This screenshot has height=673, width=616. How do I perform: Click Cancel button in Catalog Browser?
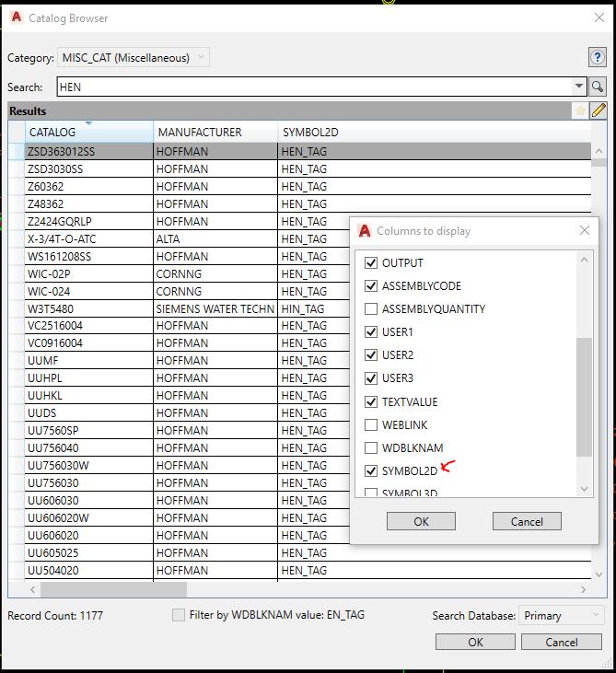[562, 642]
